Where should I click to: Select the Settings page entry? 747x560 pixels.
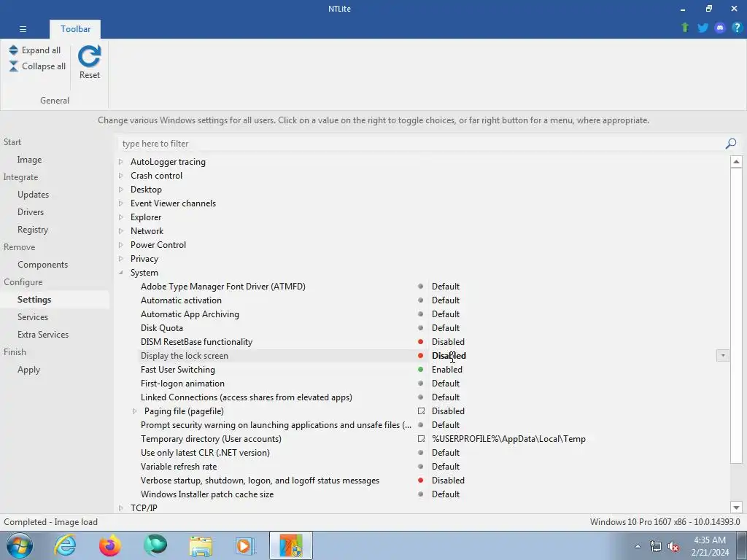point(34,300)
